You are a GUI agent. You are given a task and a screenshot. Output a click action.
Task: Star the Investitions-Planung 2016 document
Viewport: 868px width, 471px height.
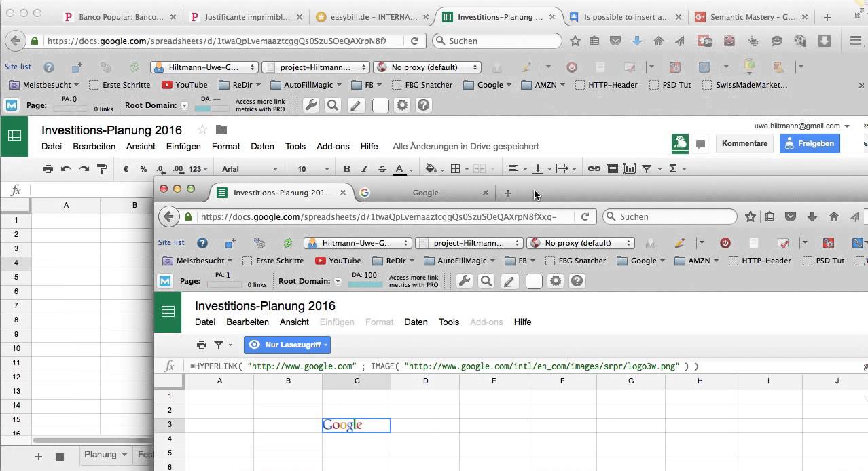click(202, 130)
